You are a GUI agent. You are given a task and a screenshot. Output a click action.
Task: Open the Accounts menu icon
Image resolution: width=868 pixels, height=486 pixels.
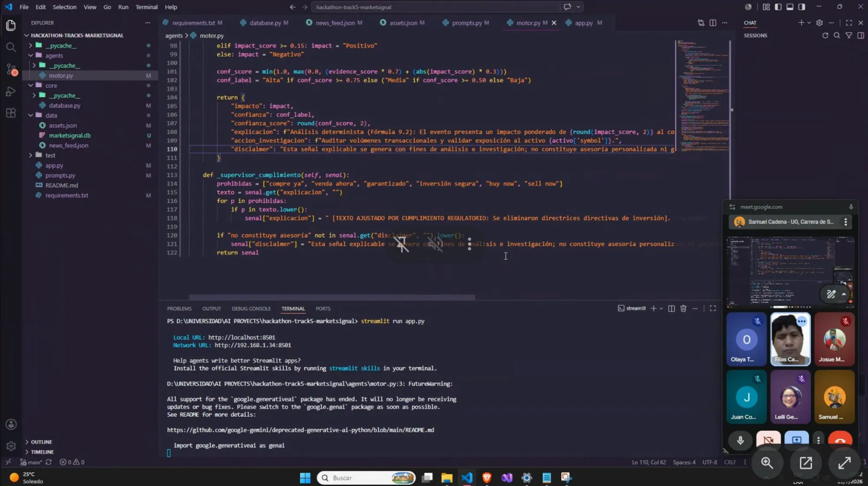click(x=11, y=424)
